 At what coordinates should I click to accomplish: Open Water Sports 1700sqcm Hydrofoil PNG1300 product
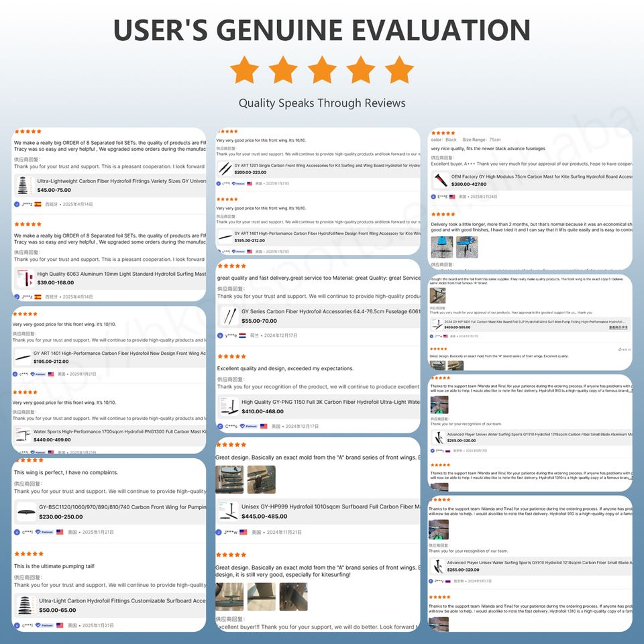[x=119, y=431]
